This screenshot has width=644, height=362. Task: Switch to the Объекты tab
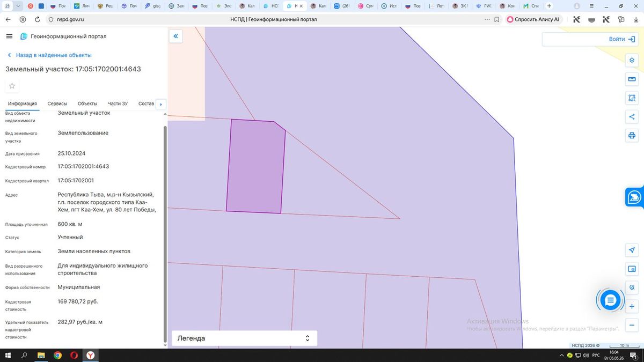pos(87,104)
